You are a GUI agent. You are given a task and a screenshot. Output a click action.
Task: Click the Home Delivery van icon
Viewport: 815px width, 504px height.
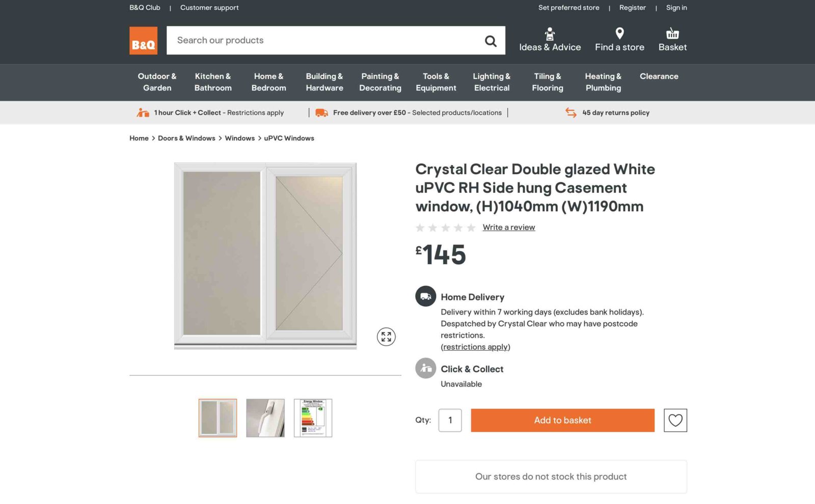point(425,296)
